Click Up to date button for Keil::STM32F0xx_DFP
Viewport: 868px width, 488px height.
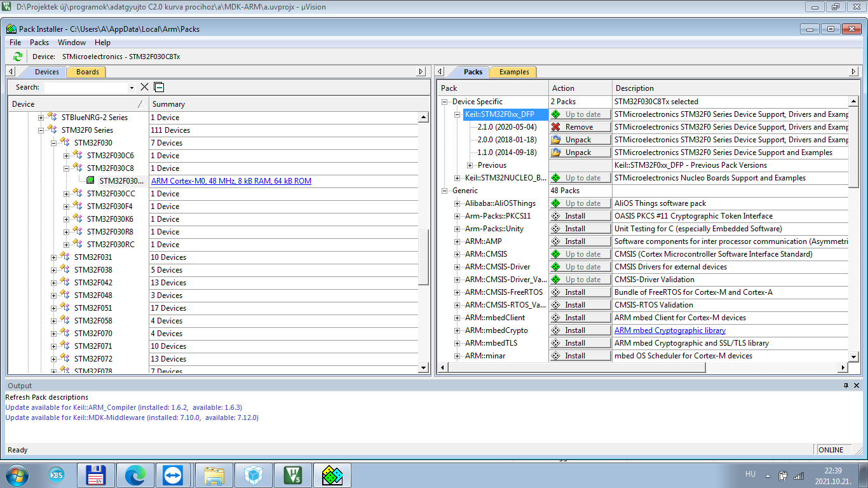tap(580, 114)
